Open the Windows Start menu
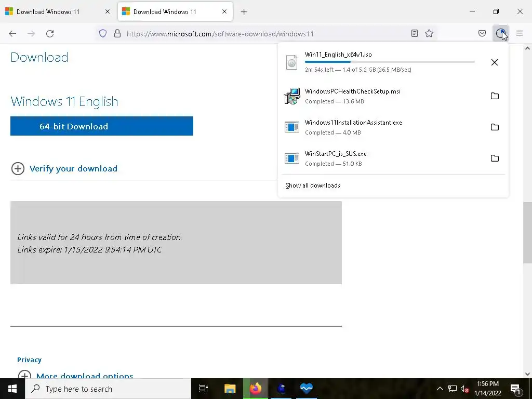 [12, 389]
